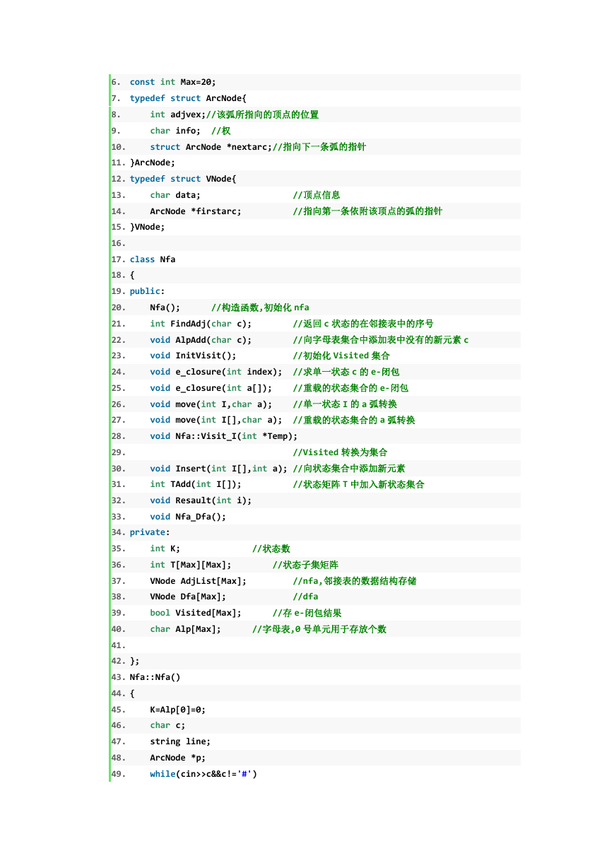
Task: Click comment '//dfa' on line 38
Action: click(305, 597)
